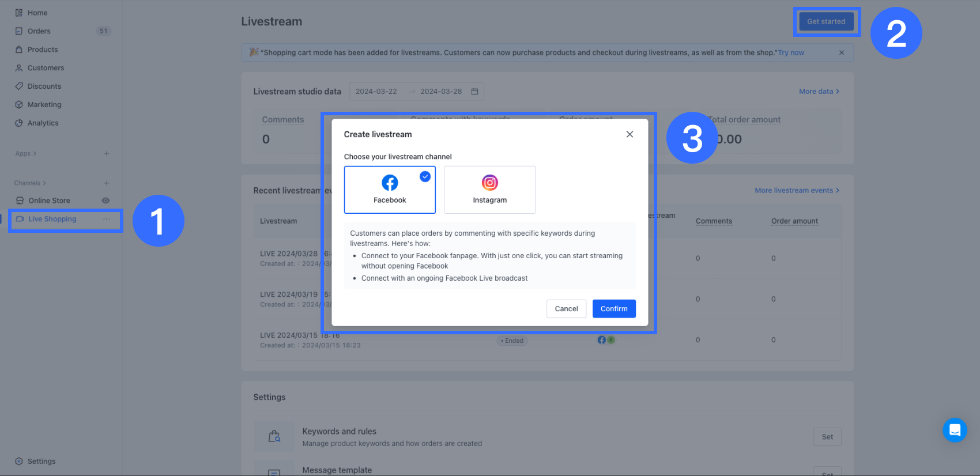
Task: Click the Order amount column header
Action: (794, 221)
